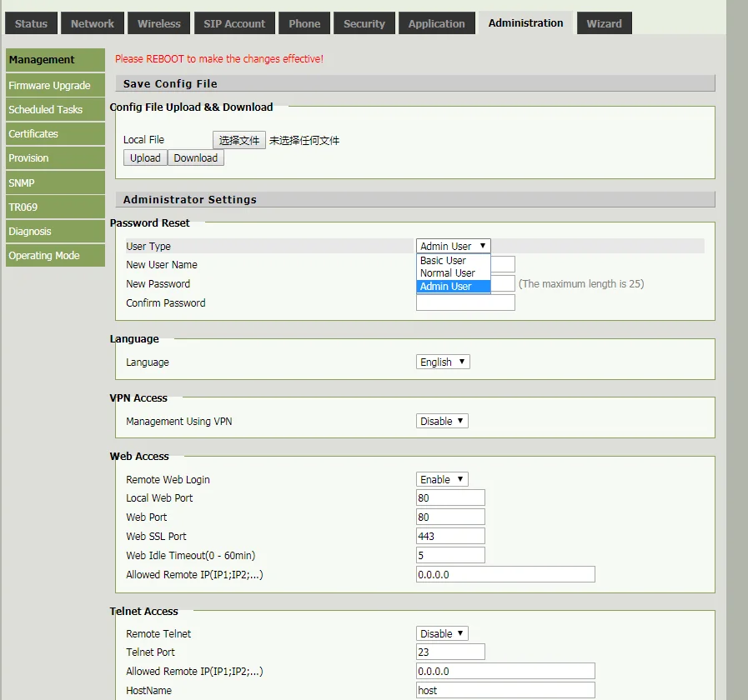Click the Web Idle Timeout field
The height and width of the screenshot is (700, 748).
click(x=450, y=555)
